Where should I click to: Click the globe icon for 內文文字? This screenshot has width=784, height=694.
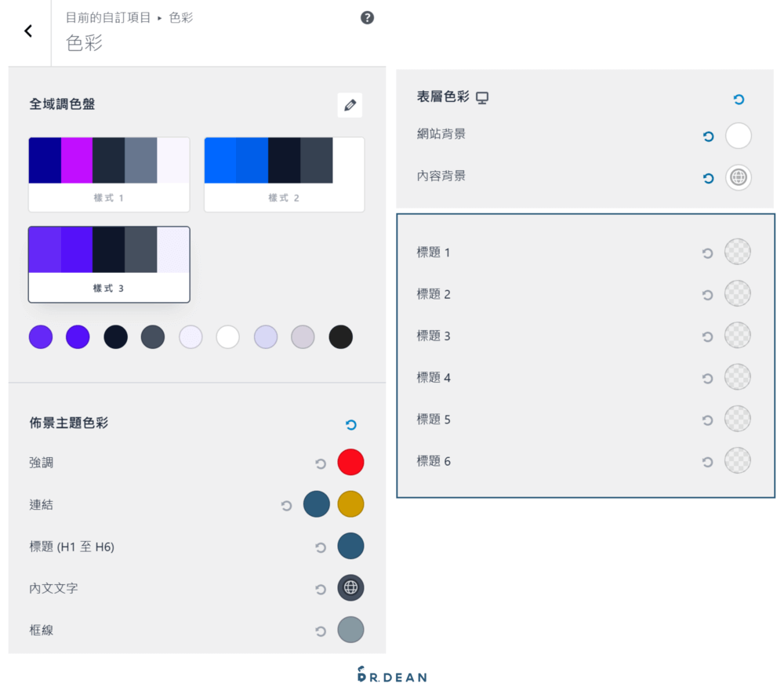350,587
